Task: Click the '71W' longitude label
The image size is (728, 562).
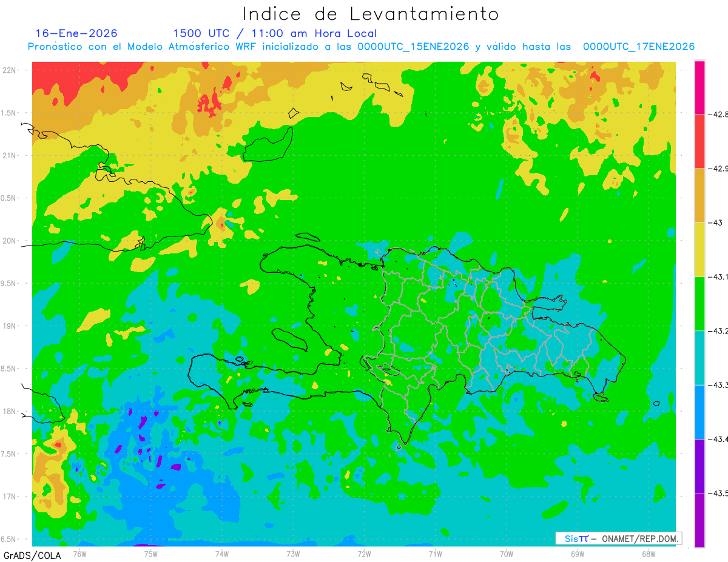Action: (x=435, y=554)
